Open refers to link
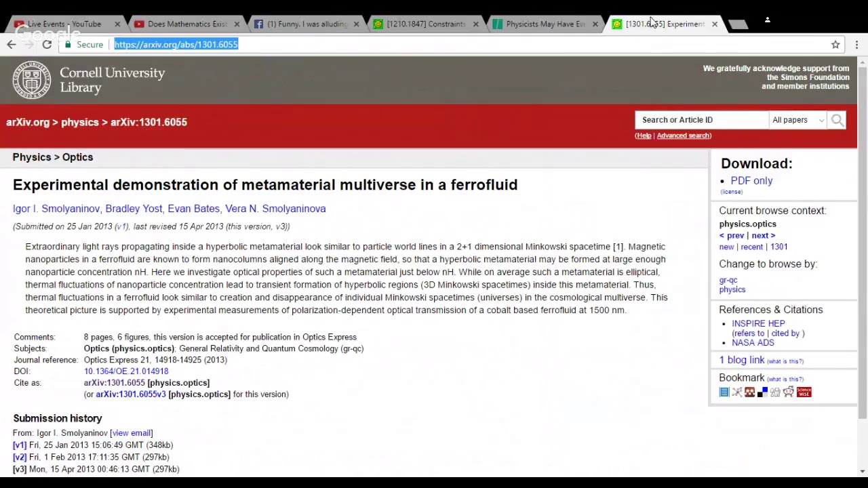Viewport: 868px width, 488px height. point(749,333)
